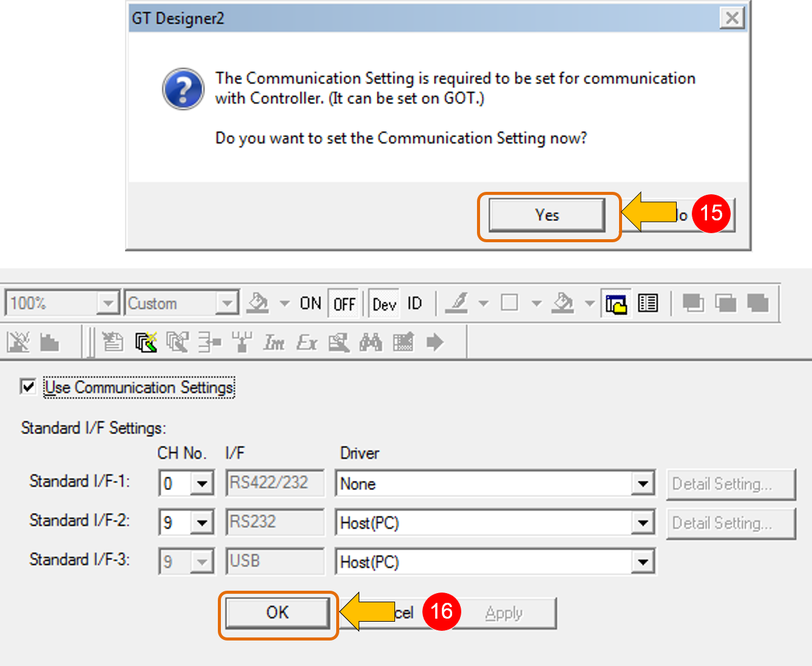Click the first gray layer-order icon

[x=693, y=303]
